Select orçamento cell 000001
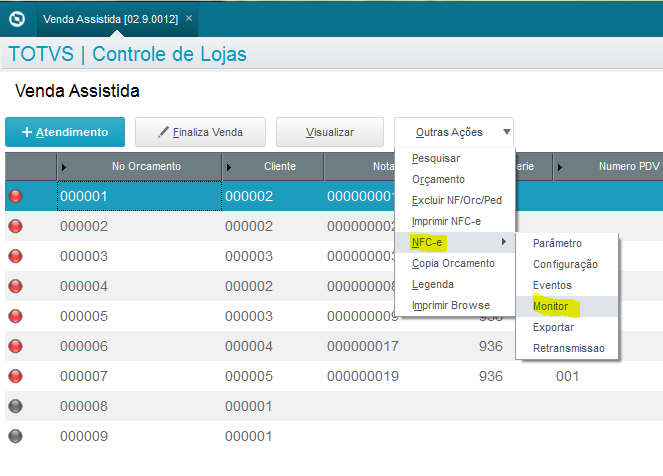663x476 pixels. coord(139,196)
